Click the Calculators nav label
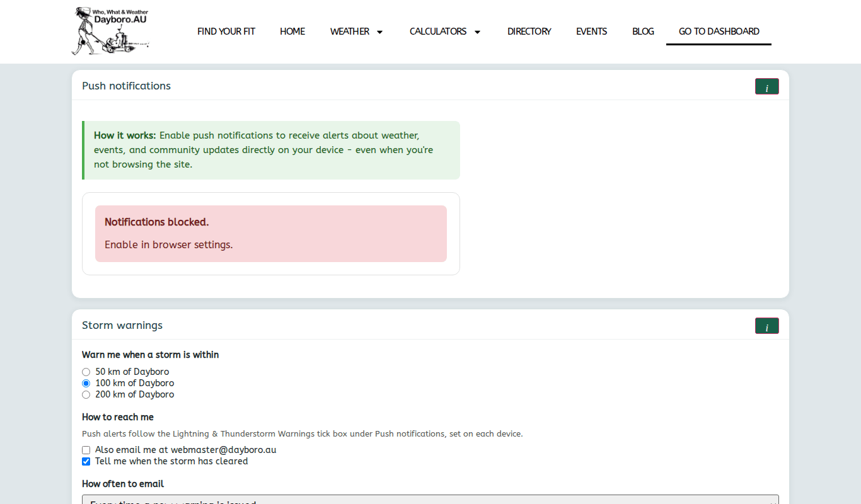Image resolution: width=861 pixels, height=504 pixels. tap(438, 31)
